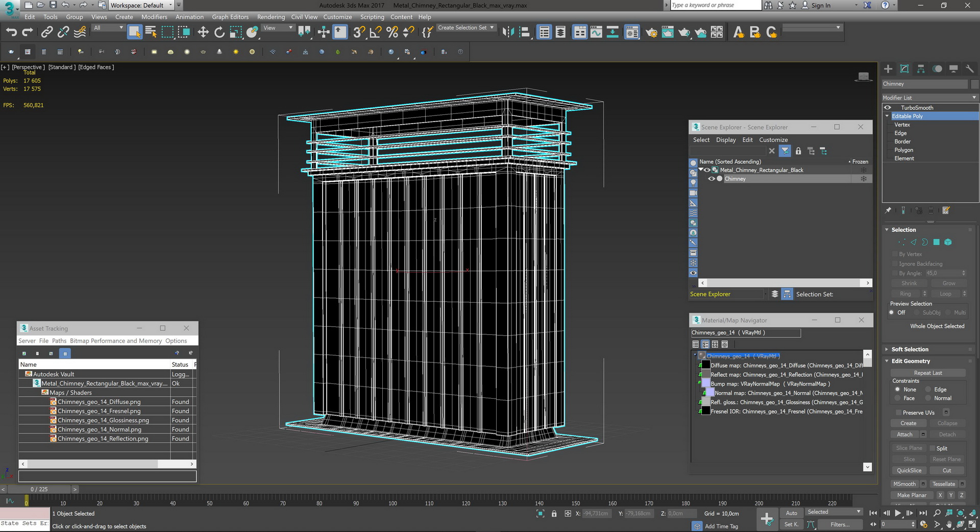Click the Select and Rotate tool
This screenshot has width=980, height=532.
[219, 33]
